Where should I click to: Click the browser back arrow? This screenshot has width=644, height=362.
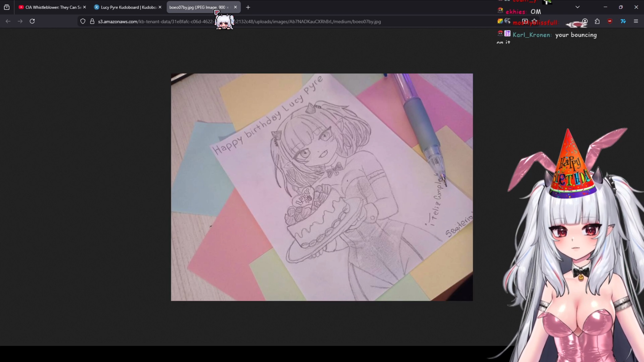(x=8, y=21)
